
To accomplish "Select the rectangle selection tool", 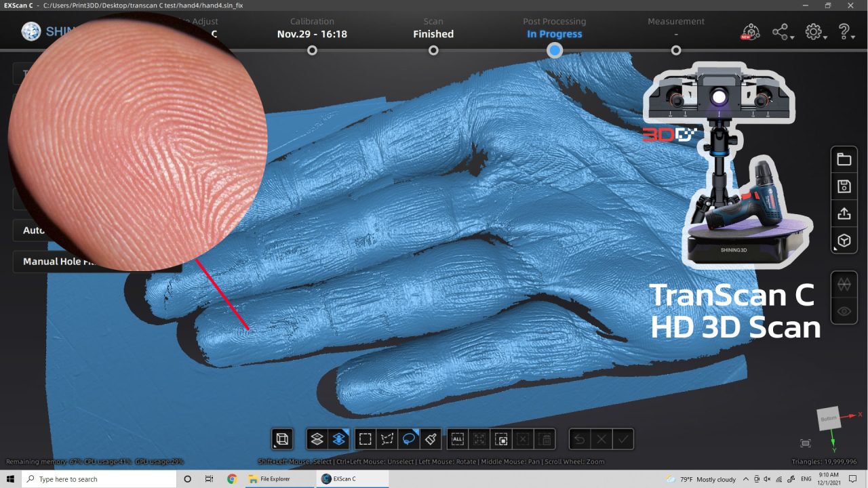I will pos(366,439).
